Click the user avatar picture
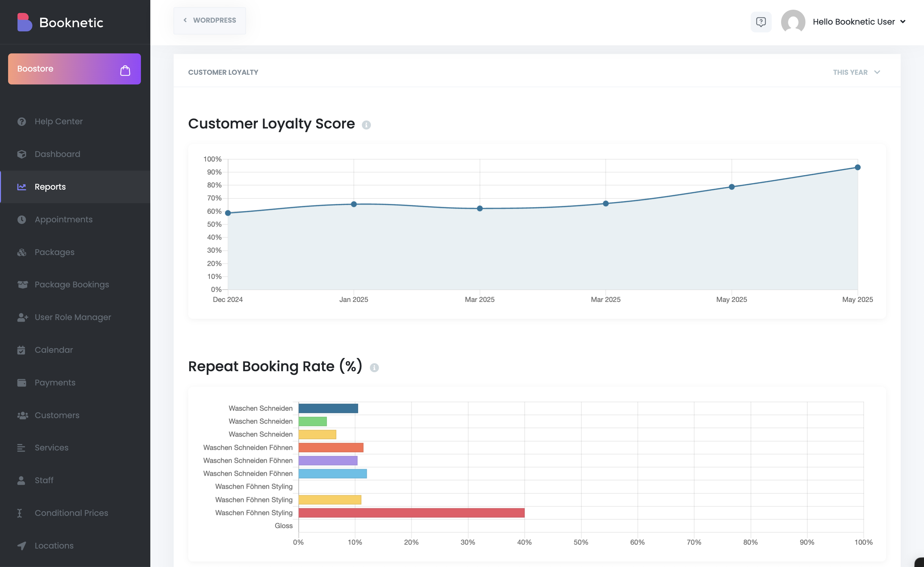The image size is (924, 567). [x=793, y=22]
